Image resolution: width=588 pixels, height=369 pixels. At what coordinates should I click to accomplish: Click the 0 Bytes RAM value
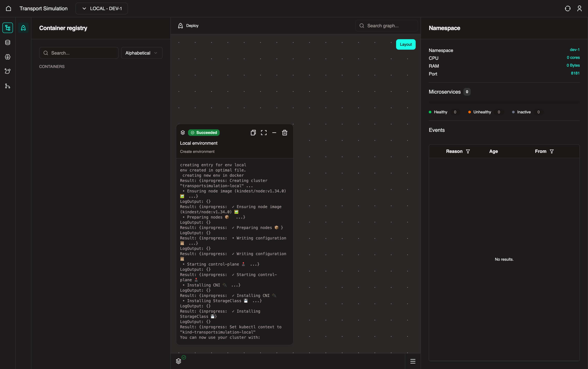[x=573, y=65]
